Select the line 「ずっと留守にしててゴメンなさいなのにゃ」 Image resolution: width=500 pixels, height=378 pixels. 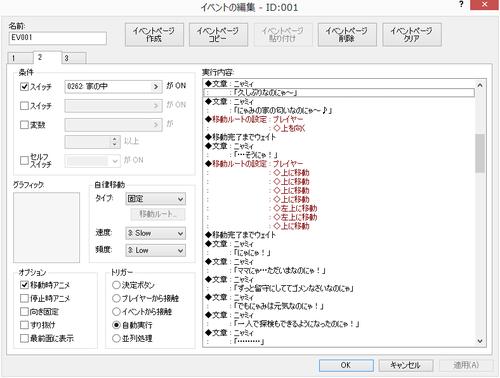tap(339, 288)
